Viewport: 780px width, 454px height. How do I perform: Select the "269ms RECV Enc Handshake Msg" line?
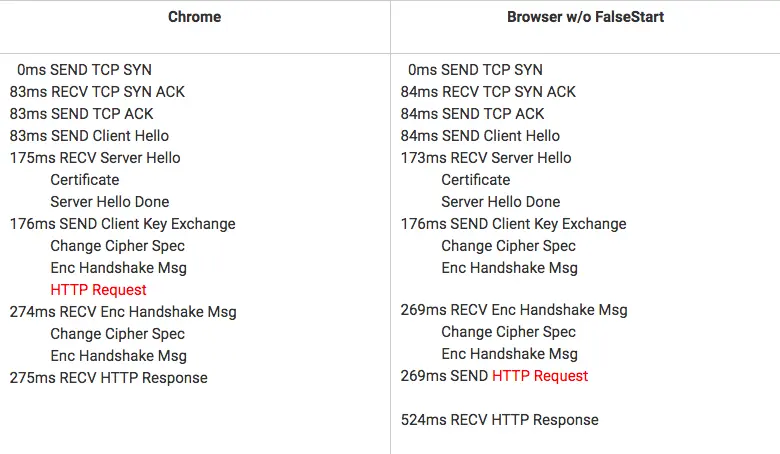click(x=514, y=310)
